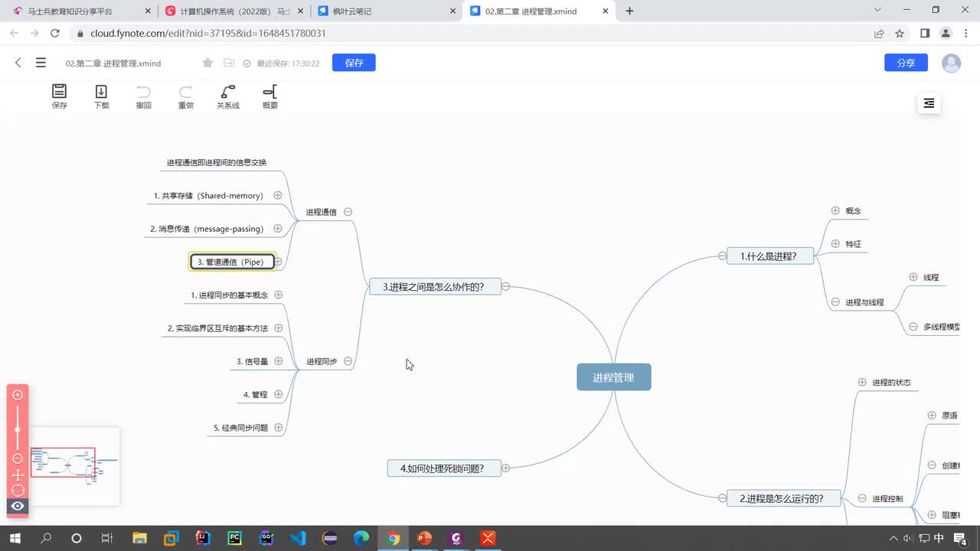Click the 撤回 undo icon

pos(143,96)
